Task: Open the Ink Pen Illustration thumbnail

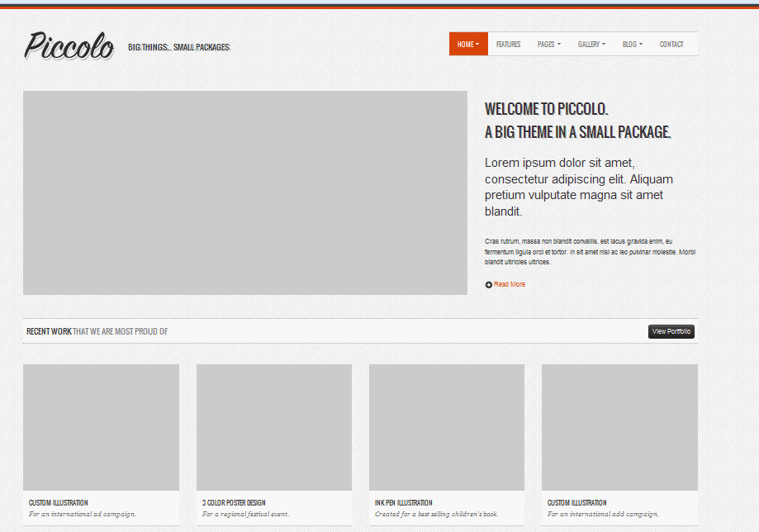Action: 447,427
